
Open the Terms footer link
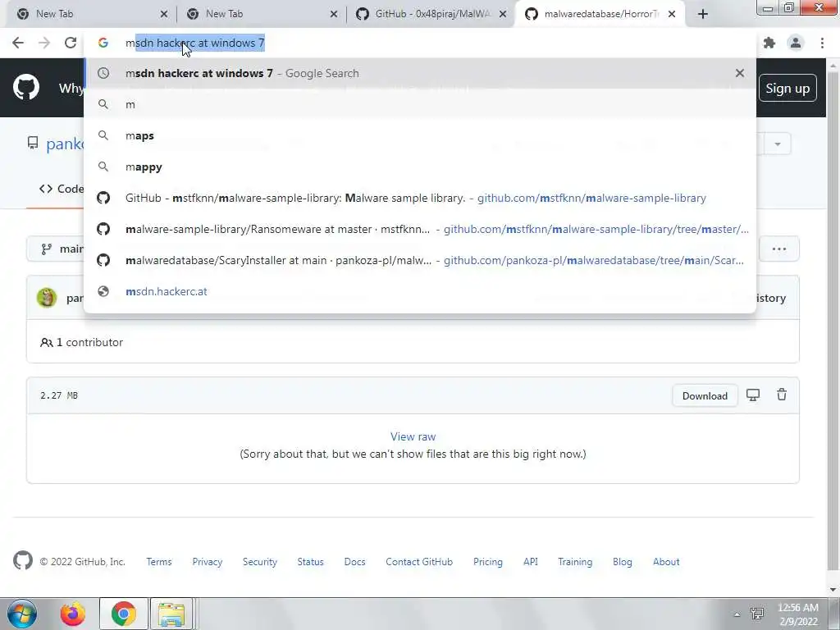pos(159,561)
